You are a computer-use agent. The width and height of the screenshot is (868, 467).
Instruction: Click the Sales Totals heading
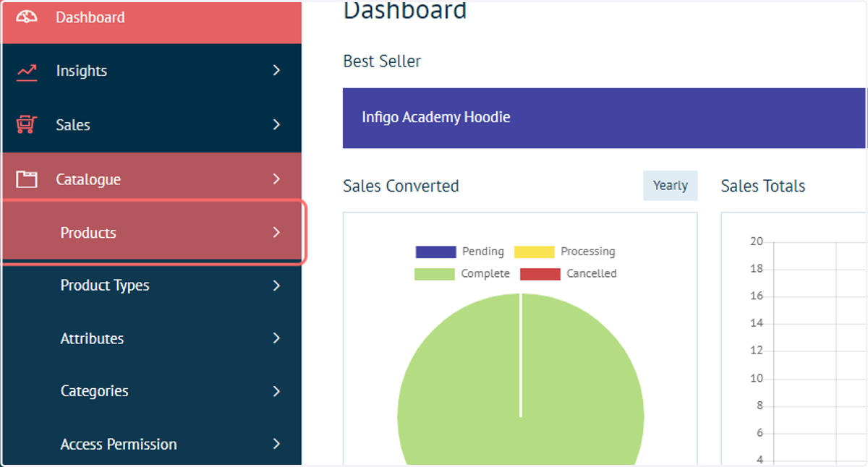coord(763,186)
